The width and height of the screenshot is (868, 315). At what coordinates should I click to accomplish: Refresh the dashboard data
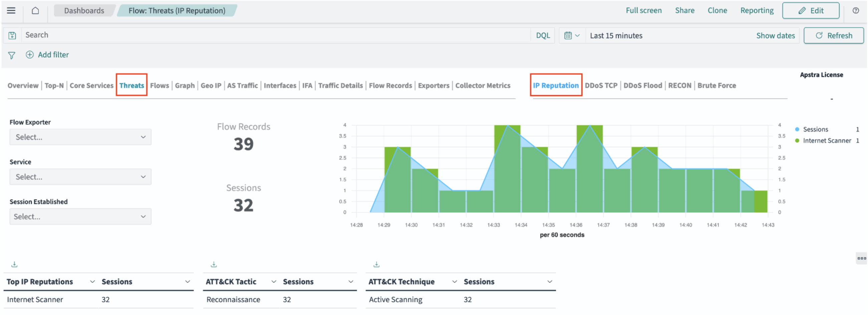pyautogui.click(x=833, y=35)
